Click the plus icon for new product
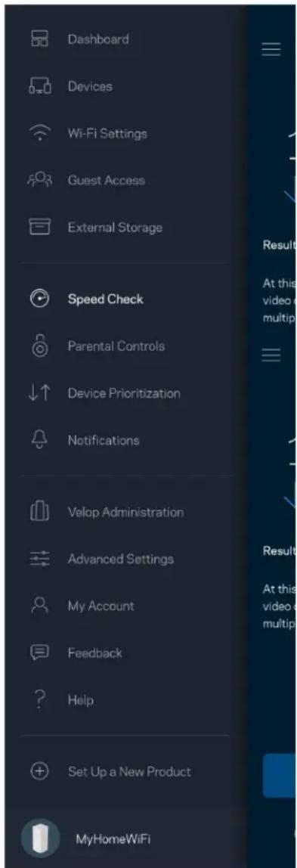Image resolution: width=297 pixels, height=868 pixels. (39, 771)
